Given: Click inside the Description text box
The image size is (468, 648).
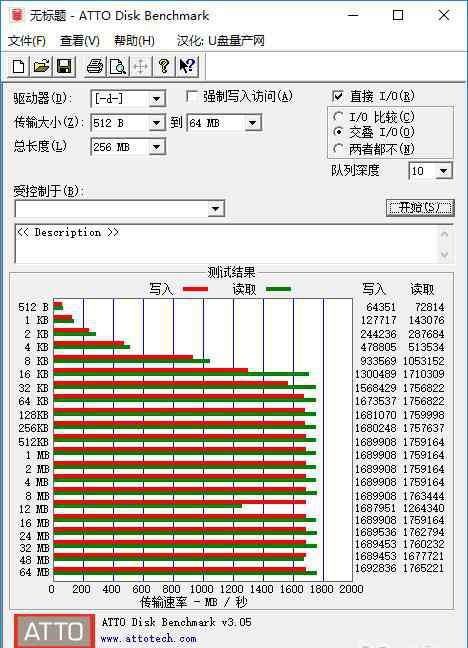Looking at the screenshot, I should tap(227, 244).
